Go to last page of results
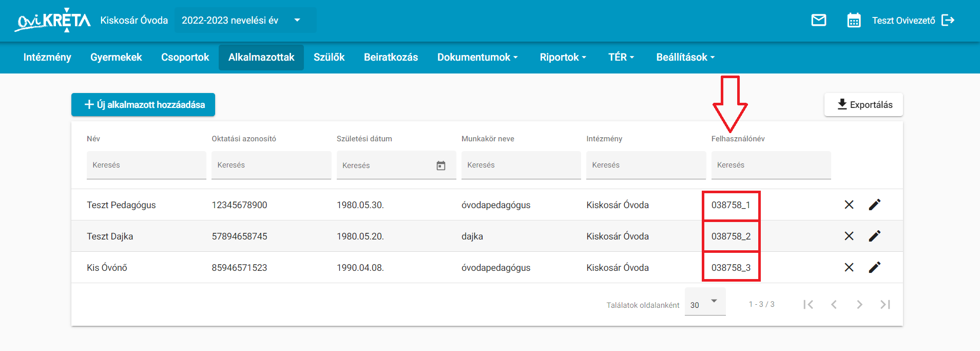 [885, 304]
